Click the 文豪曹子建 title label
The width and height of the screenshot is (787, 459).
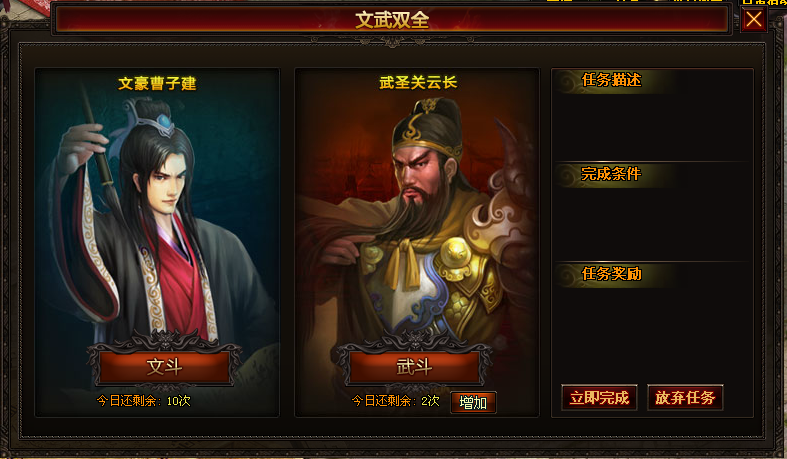(x=157, y=83)
